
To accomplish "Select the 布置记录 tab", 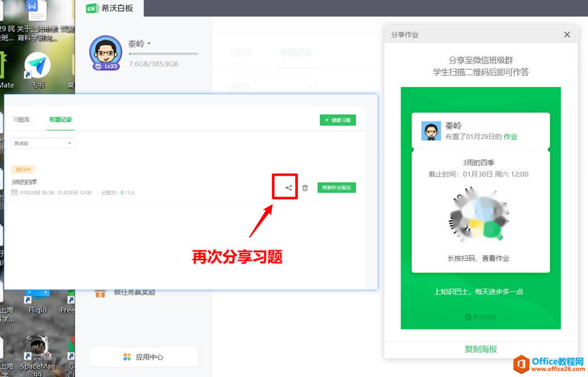I will point(60,120).
